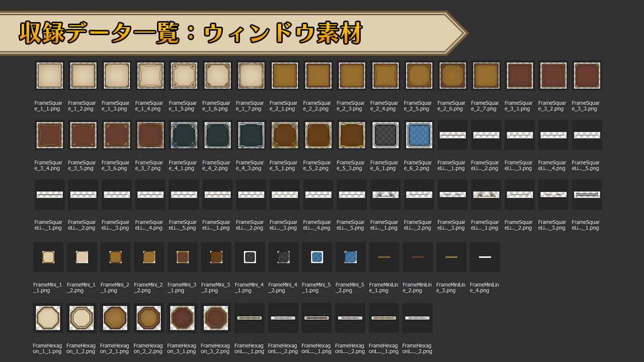
Task: Open the dark green FrameSquare_4_1.png frame
Action: 184,135
